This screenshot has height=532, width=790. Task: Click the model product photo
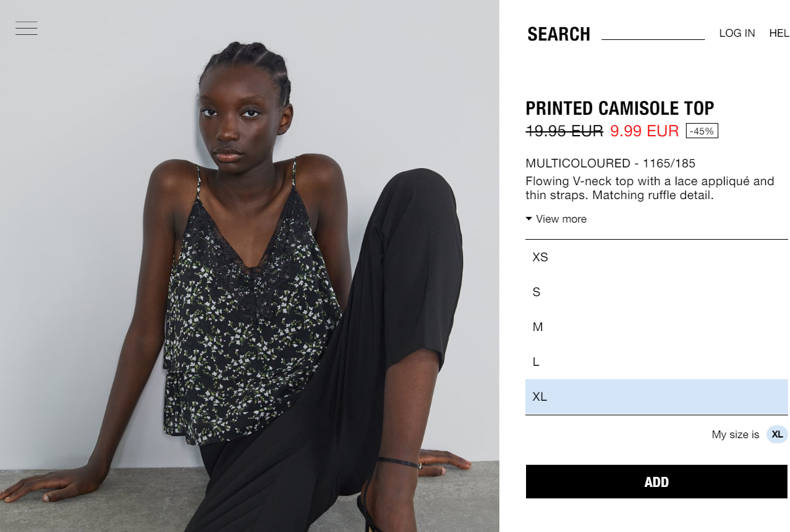[249, 266]
